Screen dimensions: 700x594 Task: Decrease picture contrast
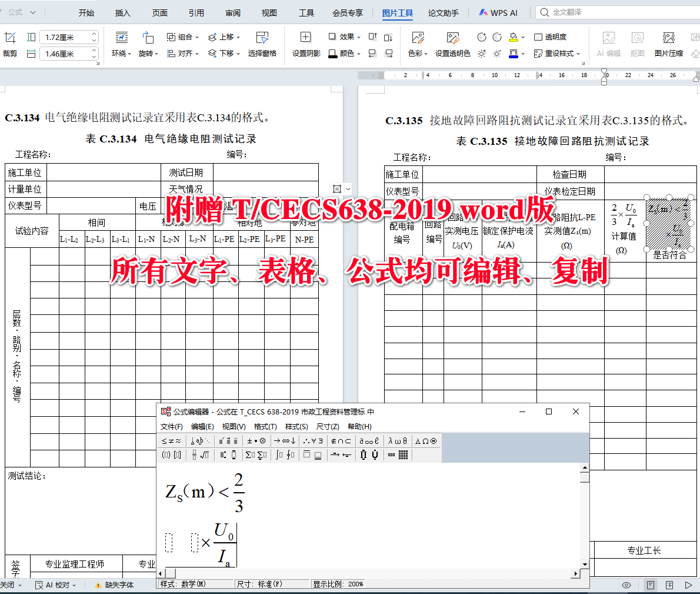point(497,36)
